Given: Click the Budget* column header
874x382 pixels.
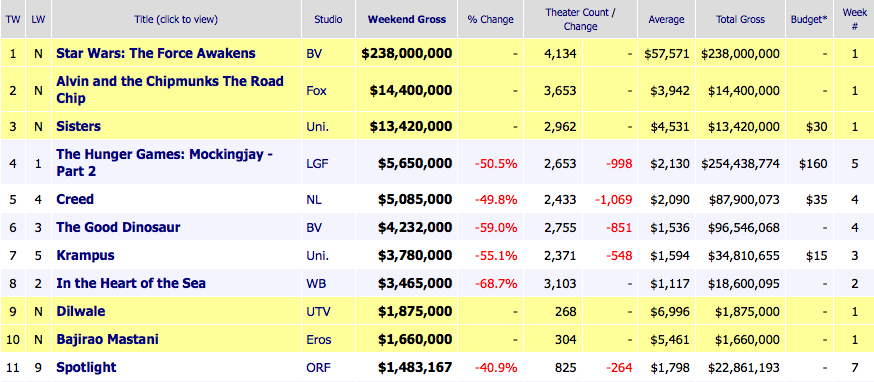Looking at the screenshot, I should [x=809, y=20].
